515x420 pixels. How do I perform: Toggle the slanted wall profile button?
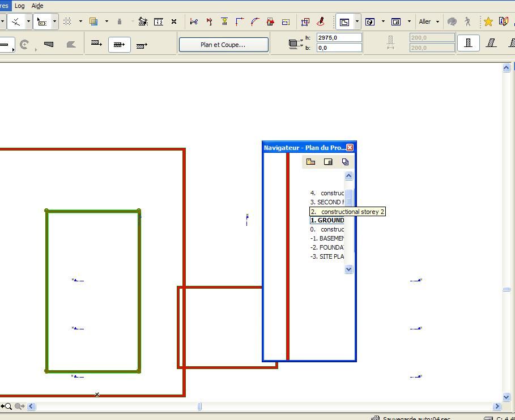[x=491, y=43]
